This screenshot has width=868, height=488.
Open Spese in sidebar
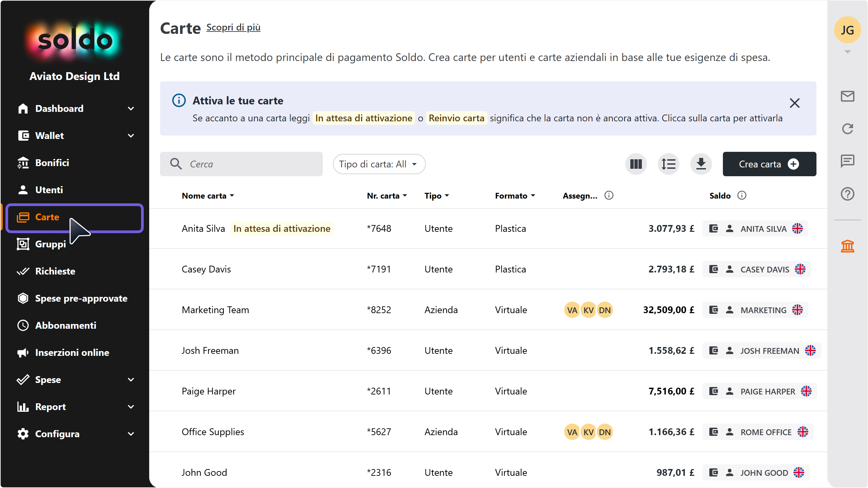(x=75, y=380)
